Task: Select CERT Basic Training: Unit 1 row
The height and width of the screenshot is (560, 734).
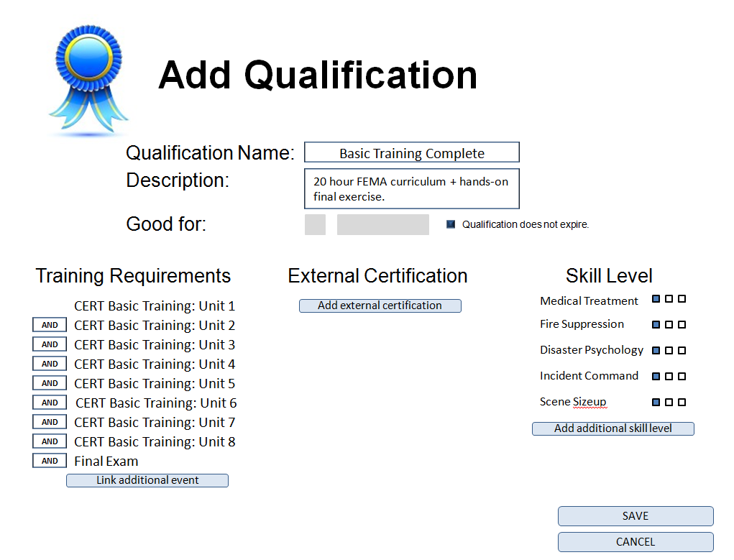Action: [x=155, y=306]
